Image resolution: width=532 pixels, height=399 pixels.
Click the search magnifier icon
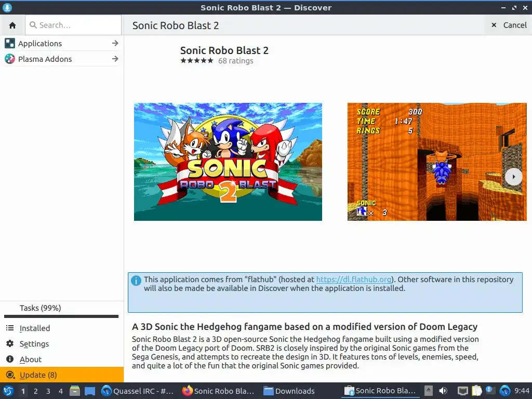33,25
